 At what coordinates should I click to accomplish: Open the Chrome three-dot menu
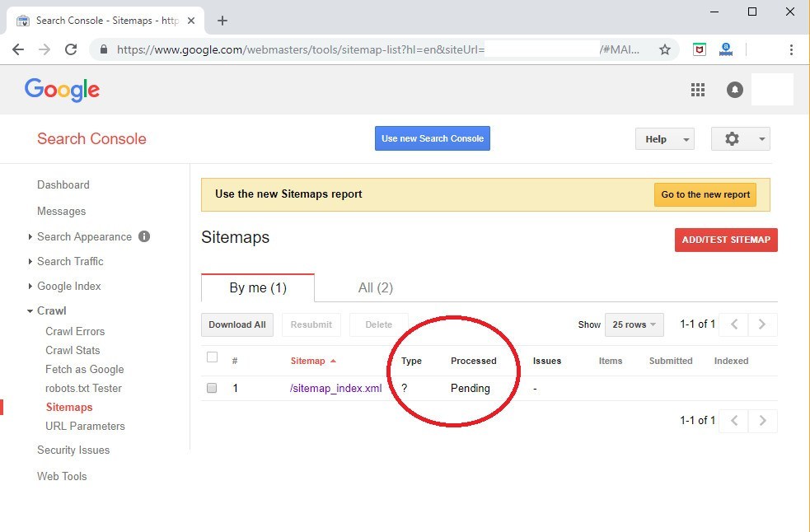pyautogui.click(x=791, y=49)
